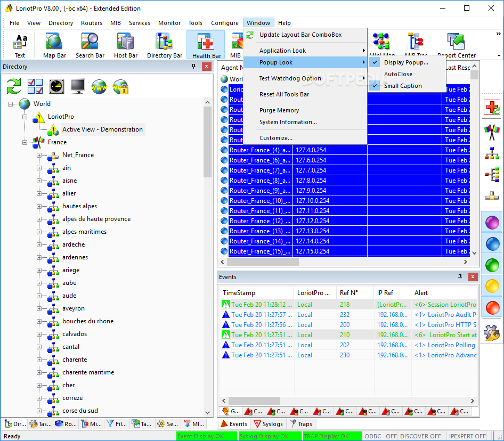Click the red cross health icon on right sidebar
The height and width of the screenshot is (441, 504).
coord(492,107)
